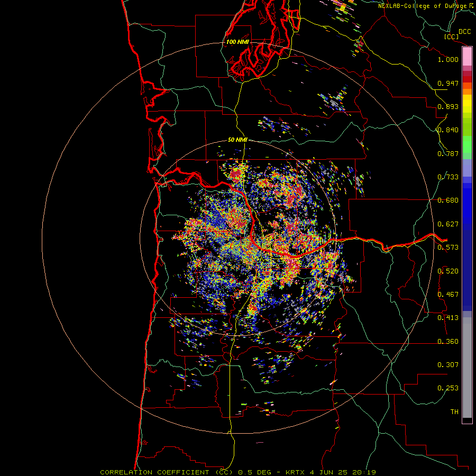Click the 0.787 legend value
This screenshot has width=476, height=476.
448,153
